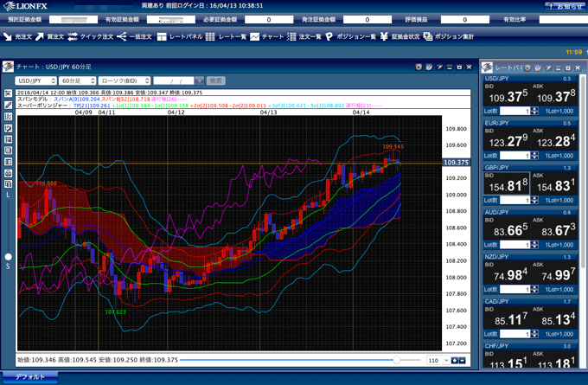This screenshot has height=385, width=588.
Task: Adjust USD/JPY Lot数 stepper arrows
Action: 534,111
